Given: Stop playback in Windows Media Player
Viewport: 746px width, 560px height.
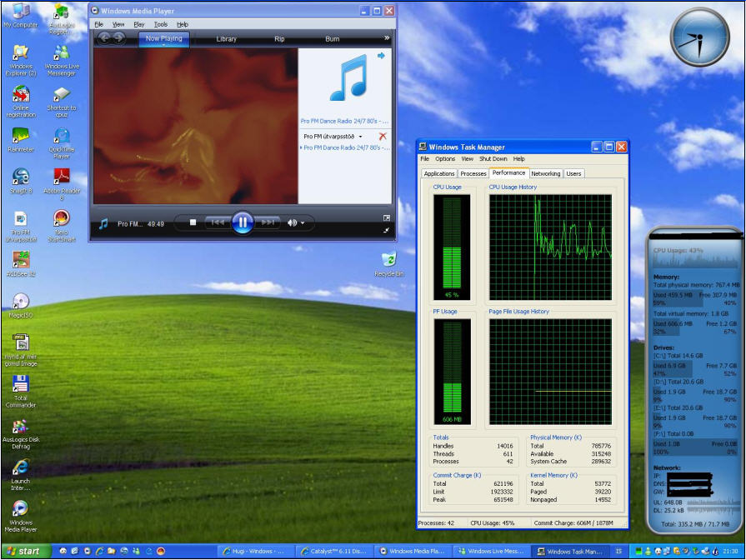Looking at the screenshot, I should point(193,222).
